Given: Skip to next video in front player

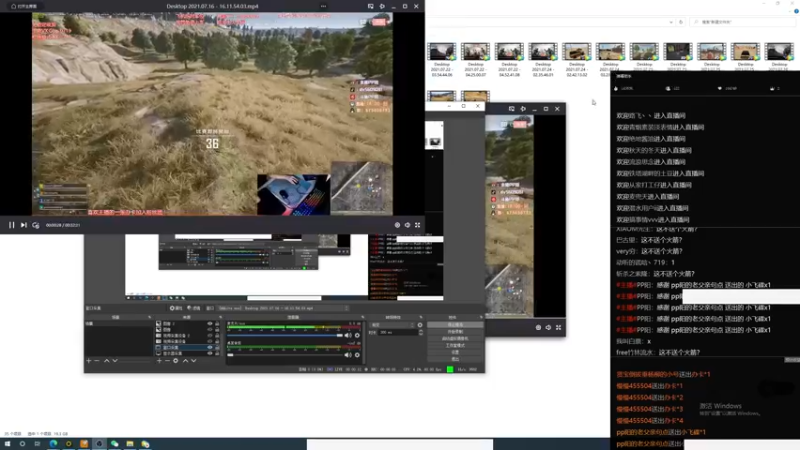Looking at the screenshot, I should tap(23, 225).
